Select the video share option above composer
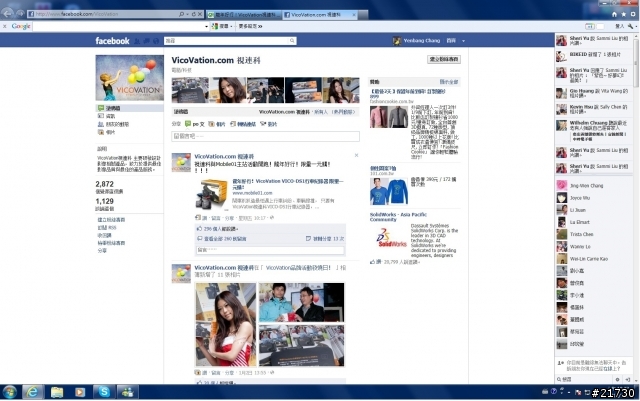 click(269, 124)
